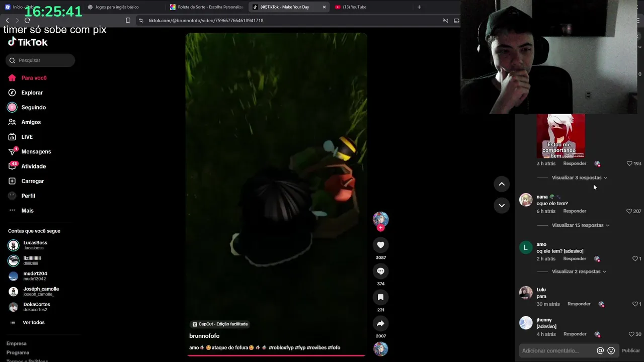This screenshot has width=644, height=362.
Task: Open emoji picker in comment box
Action: 611,350
